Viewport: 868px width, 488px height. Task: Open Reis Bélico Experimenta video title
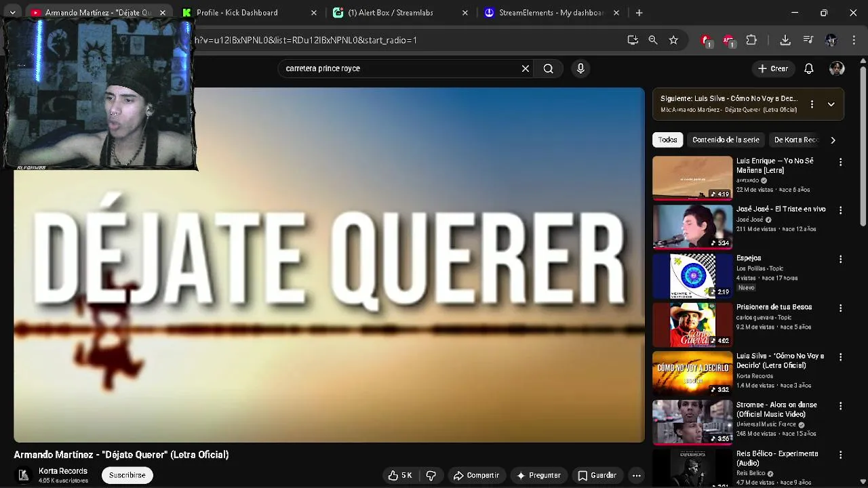point(777,458)
